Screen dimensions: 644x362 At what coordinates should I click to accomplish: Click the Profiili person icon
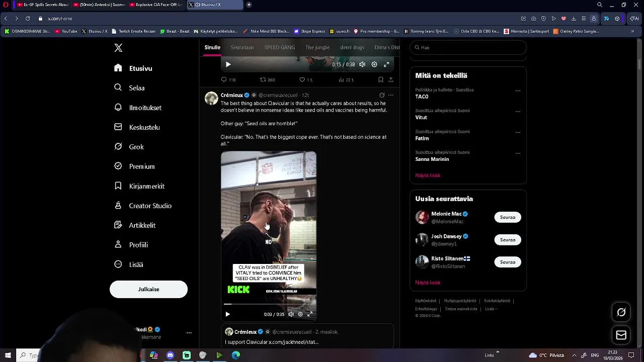coord(118,245)
